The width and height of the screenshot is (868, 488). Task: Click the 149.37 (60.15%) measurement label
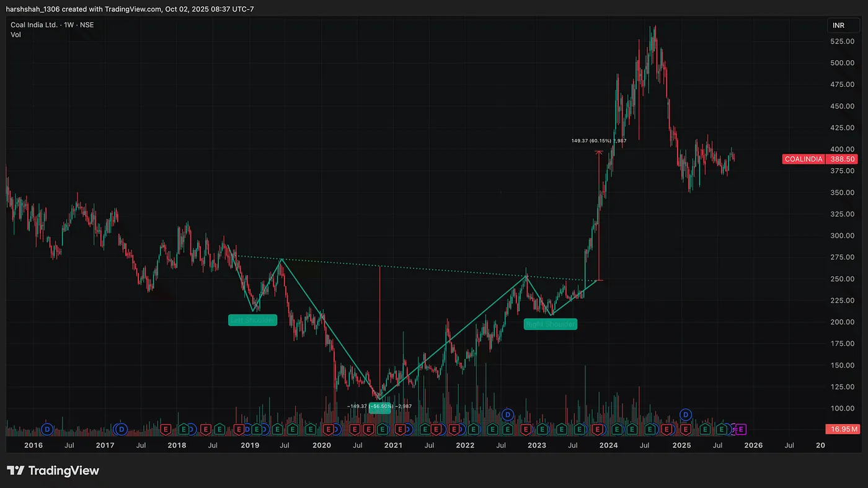tap(598, 141)
